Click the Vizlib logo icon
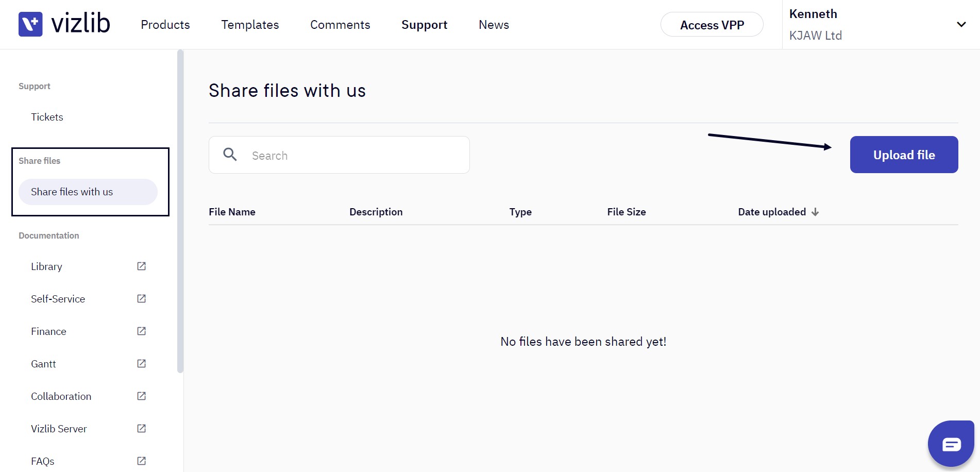 pyautogui.click(x=30, y=24)
